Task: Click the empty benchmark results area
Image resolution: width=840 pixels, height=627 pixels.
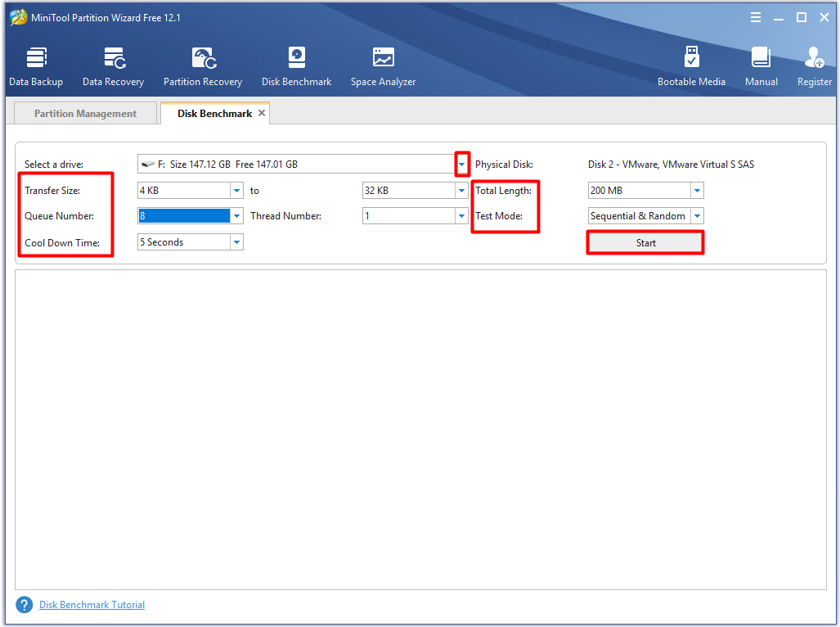Action: (420, 430)
